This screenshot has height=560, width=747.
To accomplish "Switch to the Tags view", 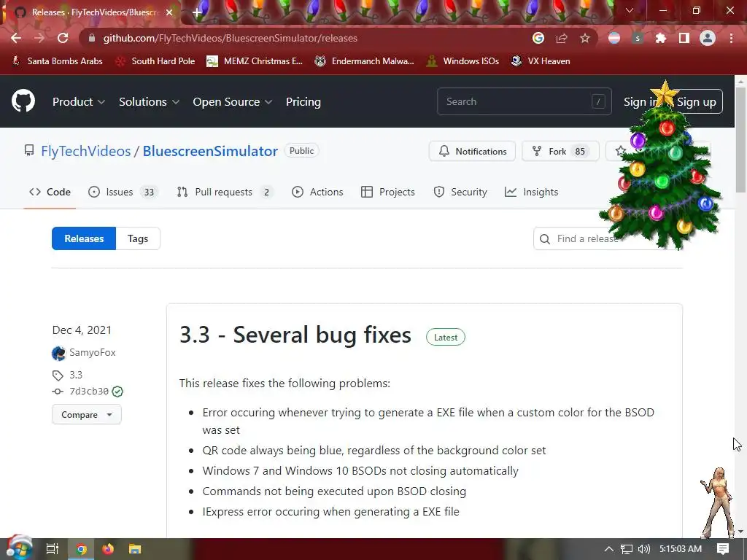I will (x=138, y=238).
